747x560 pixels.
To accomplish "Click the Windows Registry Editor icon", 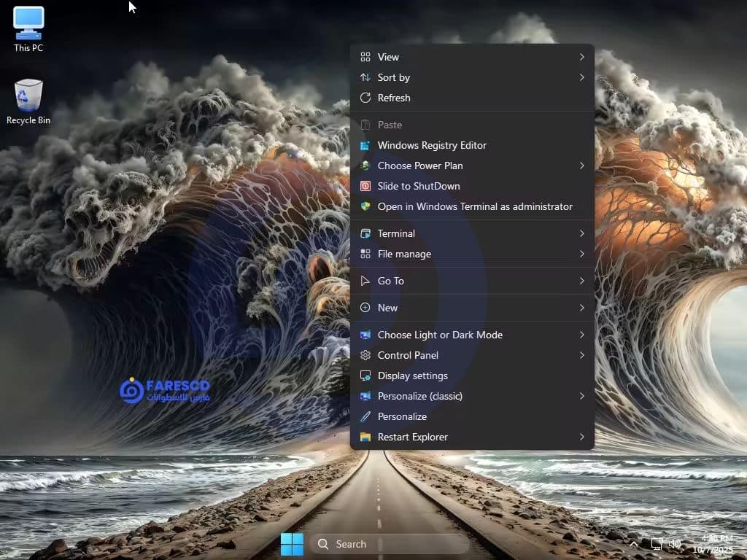I will [365, 145].
